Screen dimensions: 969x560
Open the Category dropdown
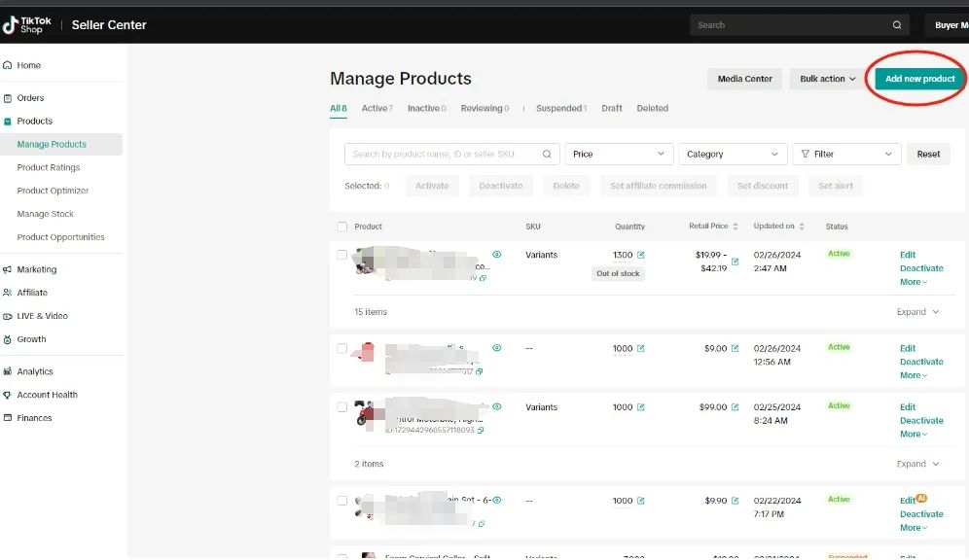[x=732, y=154]
